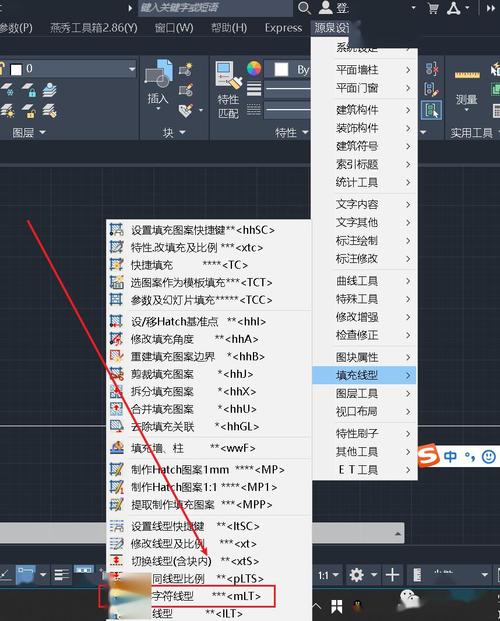Toggle the highlighted group selection button
Screen dimensions: 500x621
(x=431, y=110)
